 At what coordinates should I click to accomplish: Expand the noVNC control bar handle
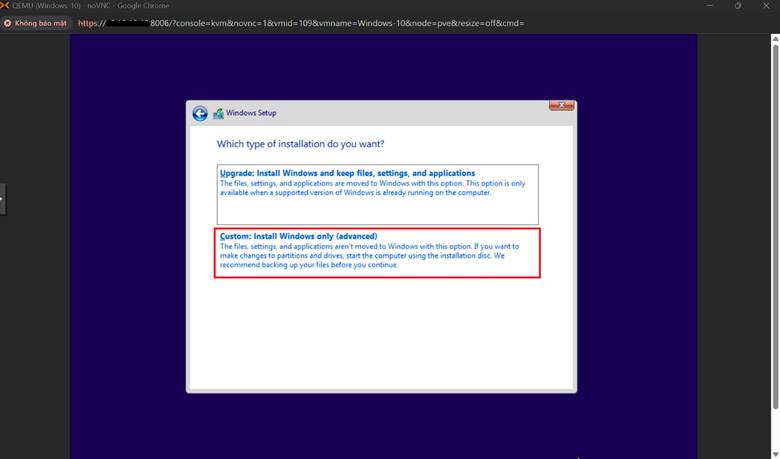(2, 198)
